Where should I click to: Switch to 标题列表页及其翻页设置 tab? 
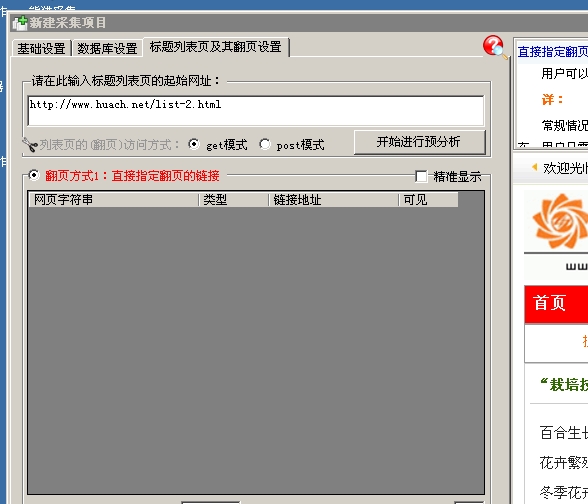pos(216,47)
